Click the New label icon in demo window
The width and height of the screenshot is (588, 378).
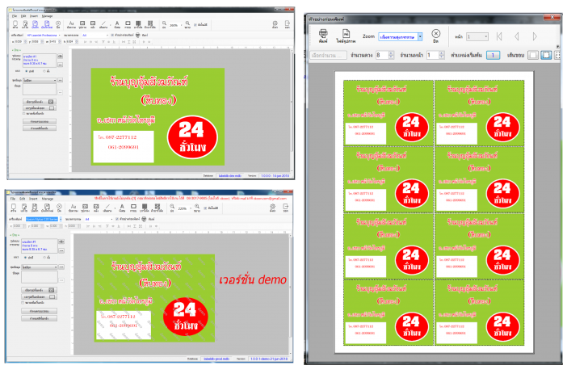click(x=14, y=208)
